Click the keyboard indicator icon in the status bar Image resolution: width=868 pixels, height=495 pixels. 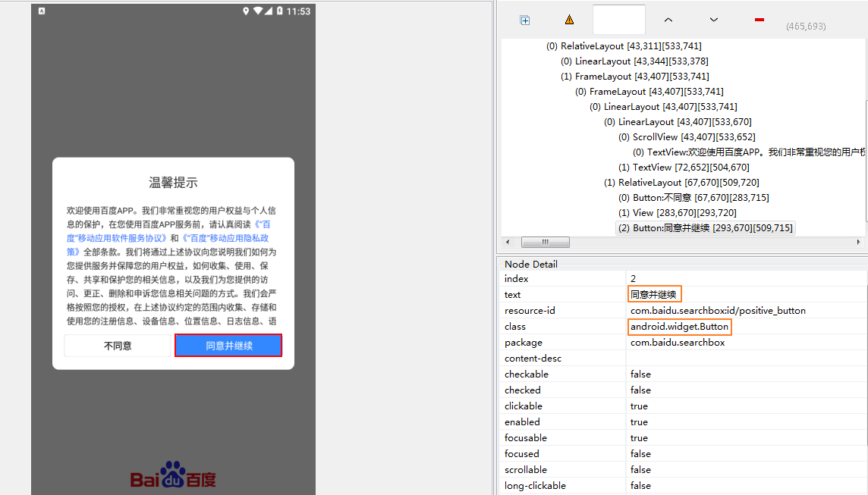(42, 11)
